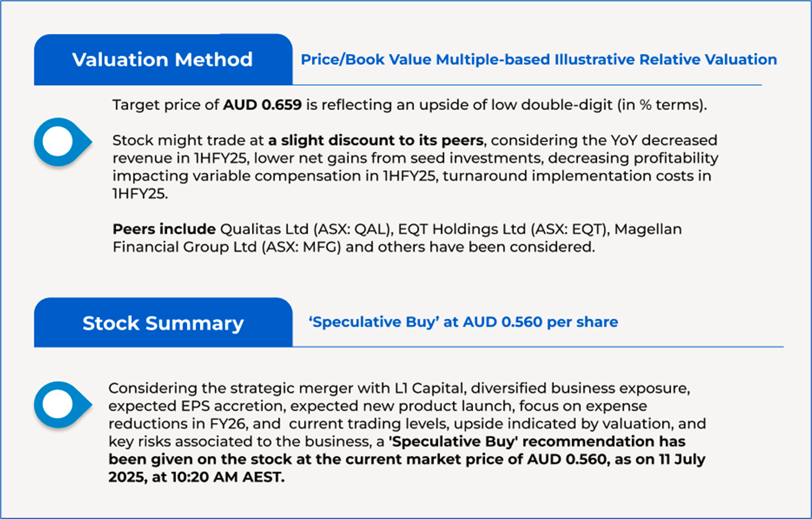Click the bold 'Peers include' label
This screenshot has width=812, height=519.
coord(164,230)
